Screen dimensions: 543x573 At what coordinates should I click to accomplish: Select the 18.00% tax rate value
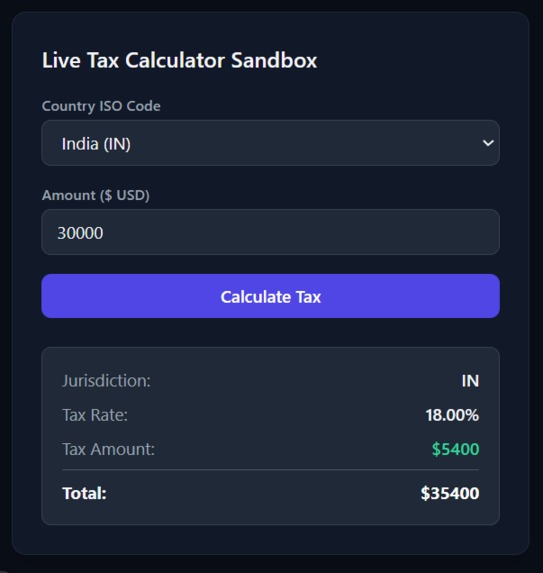(x=452, y=415)
